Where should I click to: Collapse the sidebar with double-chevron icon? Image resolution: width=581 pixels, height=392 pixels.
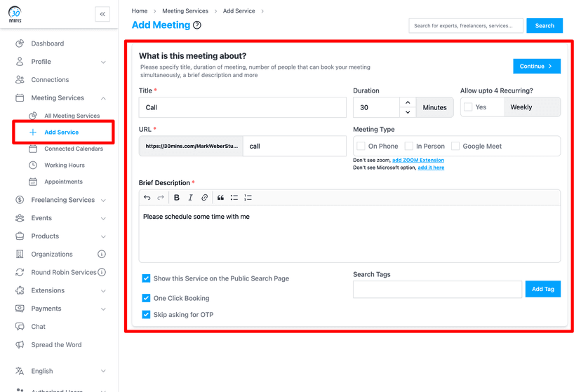click(102, 14)
